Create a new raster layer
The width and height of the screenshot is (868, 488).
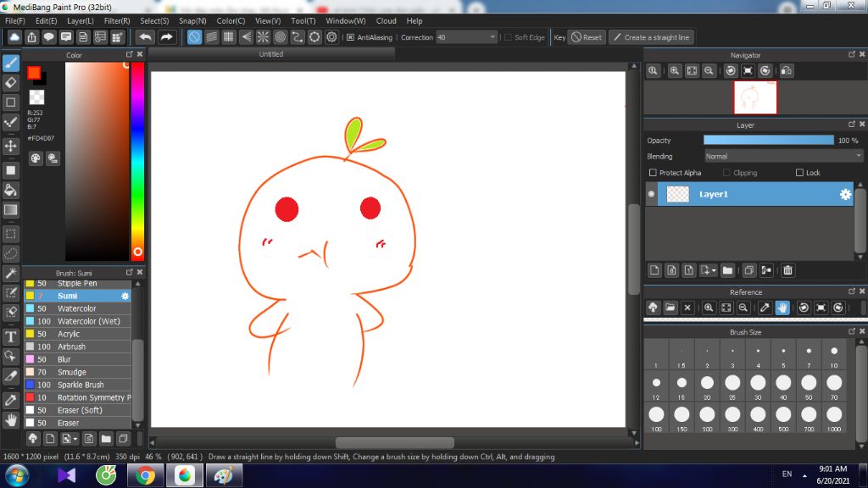pyautogui.click(x=654, y=270)
